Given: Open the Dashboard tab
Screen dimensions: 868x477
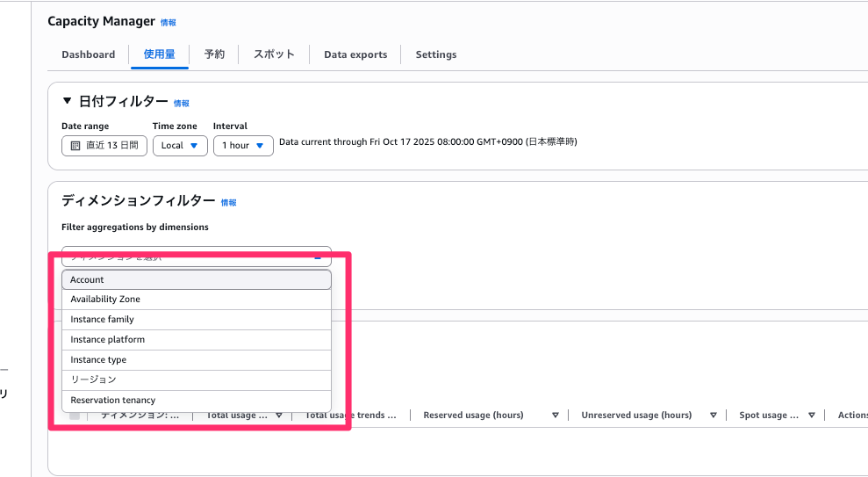Looking at the screenshot, I should click(x=88, y=54).
